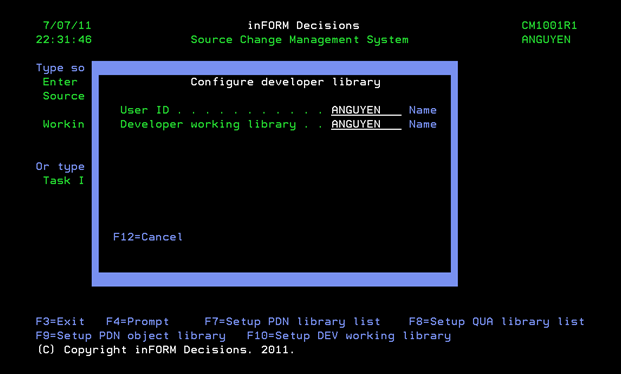Click F10=Setup DEV working library

pos(349,336)
